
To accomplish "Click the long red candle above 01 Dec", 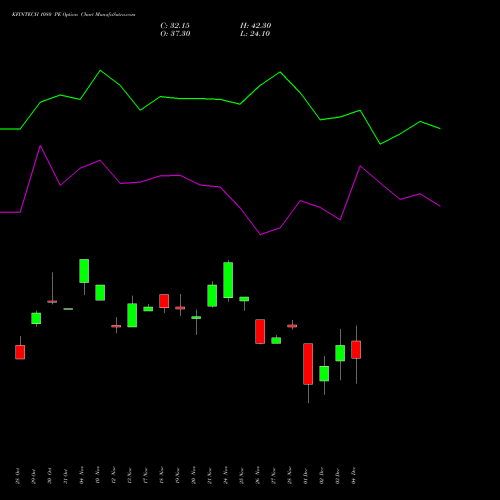I will (308, 364).
